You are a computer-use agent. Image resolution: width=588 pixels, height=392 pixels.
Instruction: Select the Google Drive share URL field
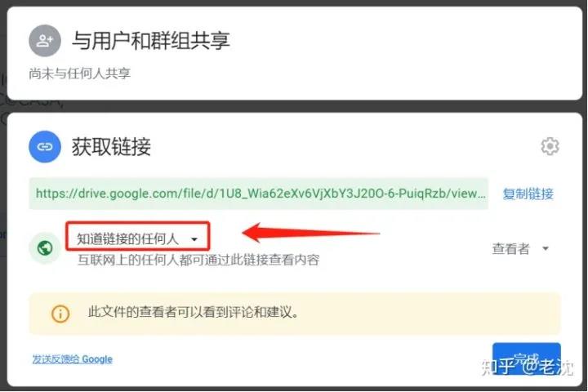[x=259, y=194]
